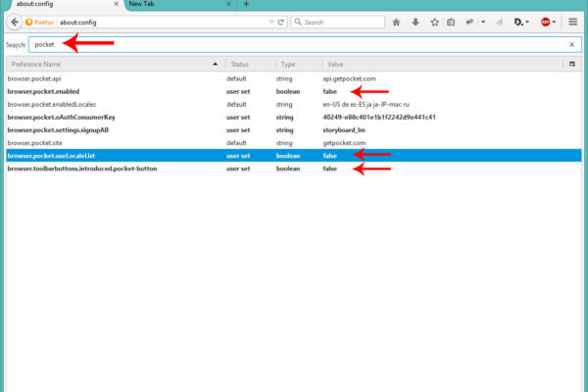Sort by Type column header
The image size is (588, 392).
coord(298,64)
